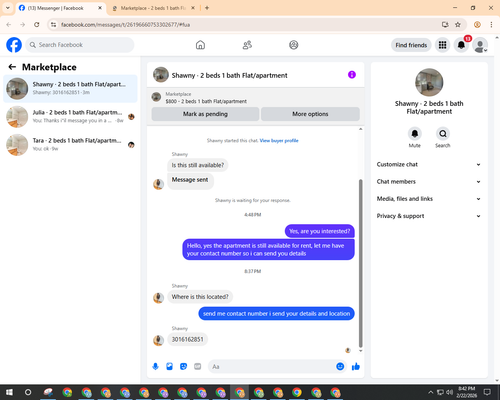Focus the Search Facebook field
Image resolution: width=500 pixels, height=400 pixels.
pos(80,45)
